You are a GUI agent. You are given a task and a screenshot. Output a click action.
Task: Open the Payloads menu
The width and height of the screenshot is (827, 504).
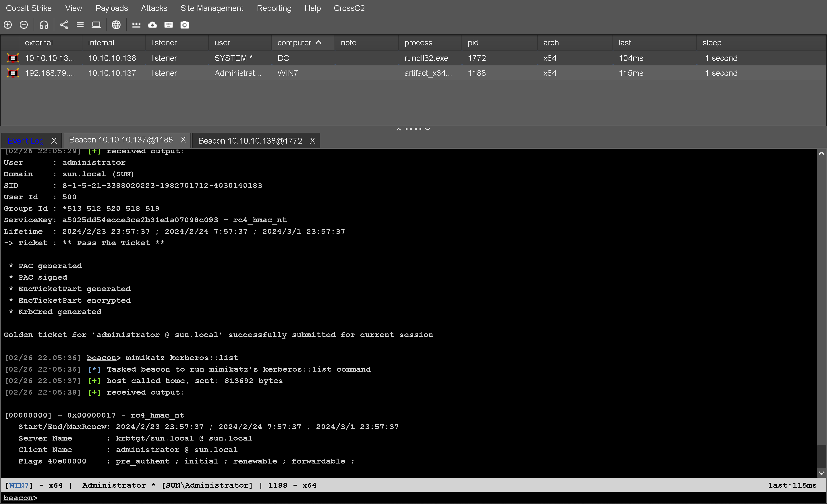pos(111,8)
